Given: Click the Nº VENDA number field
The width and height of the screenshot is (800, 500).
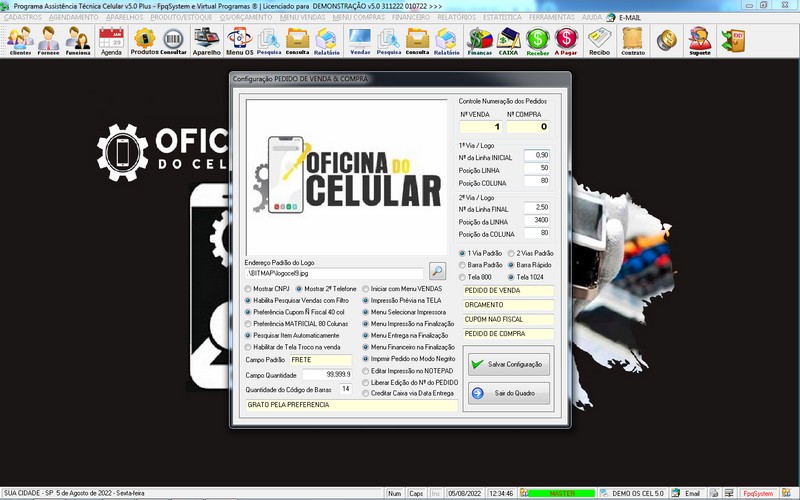Looking at the screenshot, I should point(481,127).
